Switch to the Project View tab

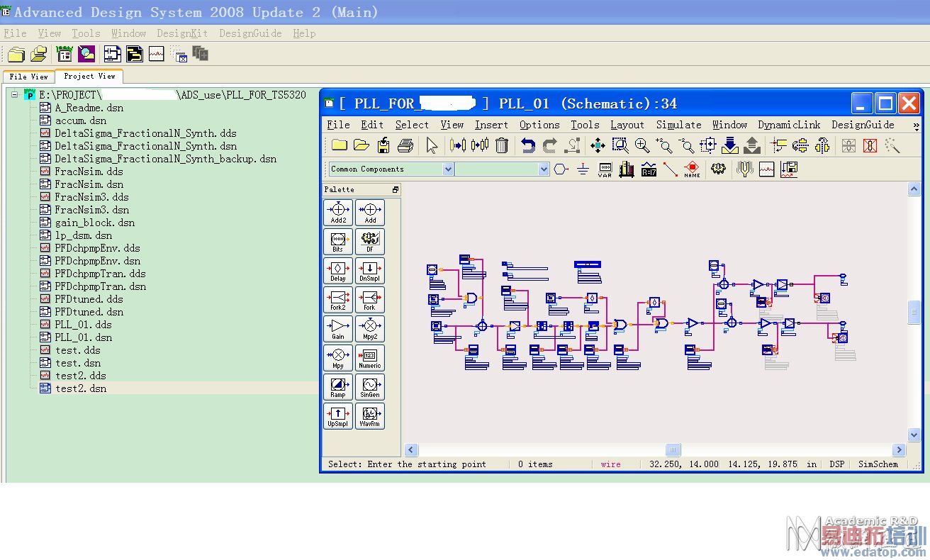[x=89, y=76]
